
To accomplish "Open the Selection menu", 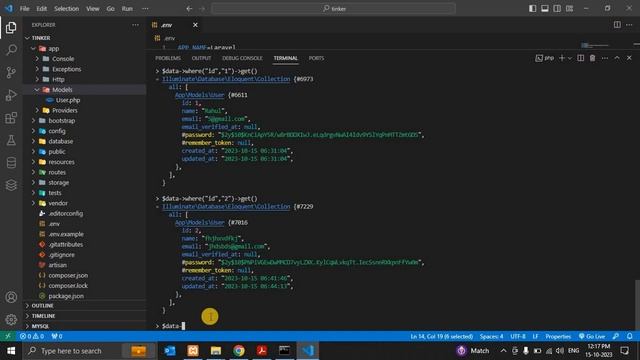I will pos(67,9).
